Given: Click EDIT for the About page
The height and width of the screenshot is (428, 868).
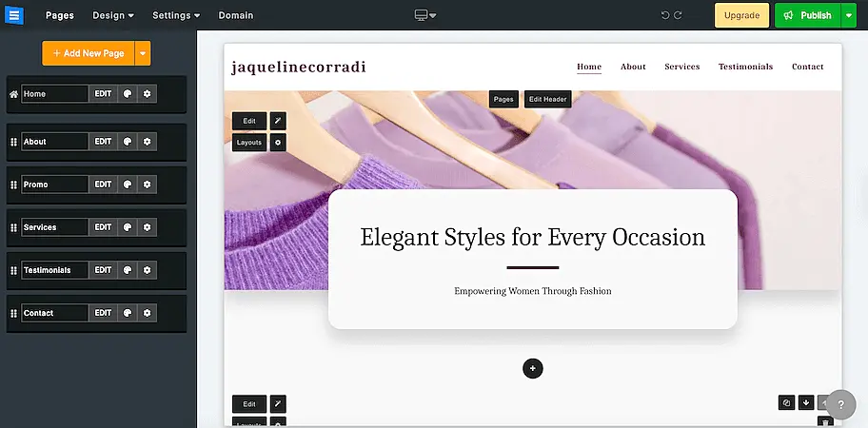Looking at the screenshot, I should [x=103, y=142].
